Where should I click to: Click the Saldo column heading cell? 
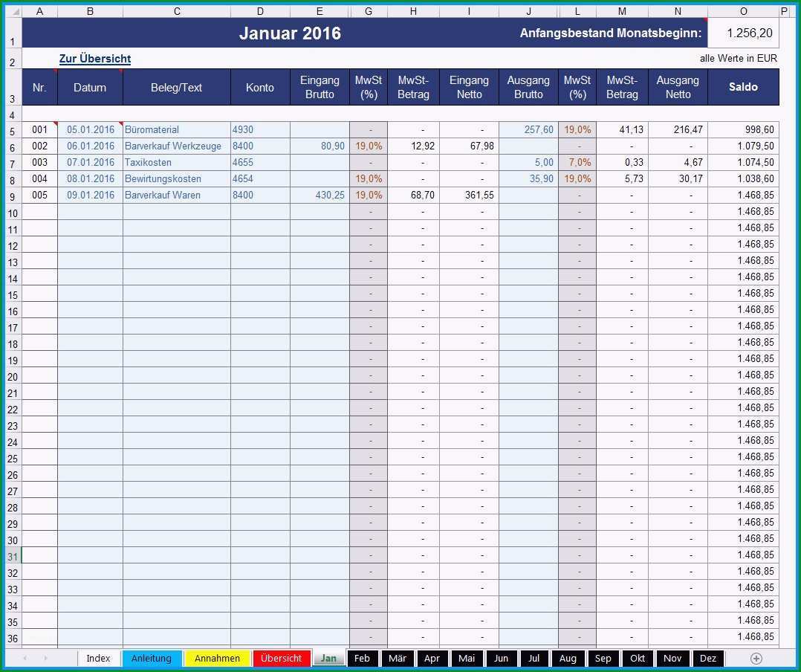pyautogui.click(x=743, y=87)
